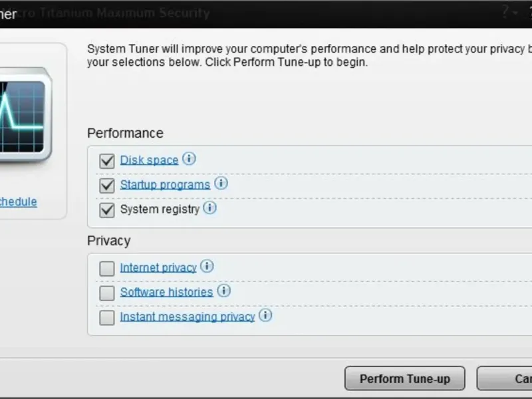Uncheck the Disk space checkbox
Image resolution: width=532 pixels, height=399 pixels.
[107, 161]
